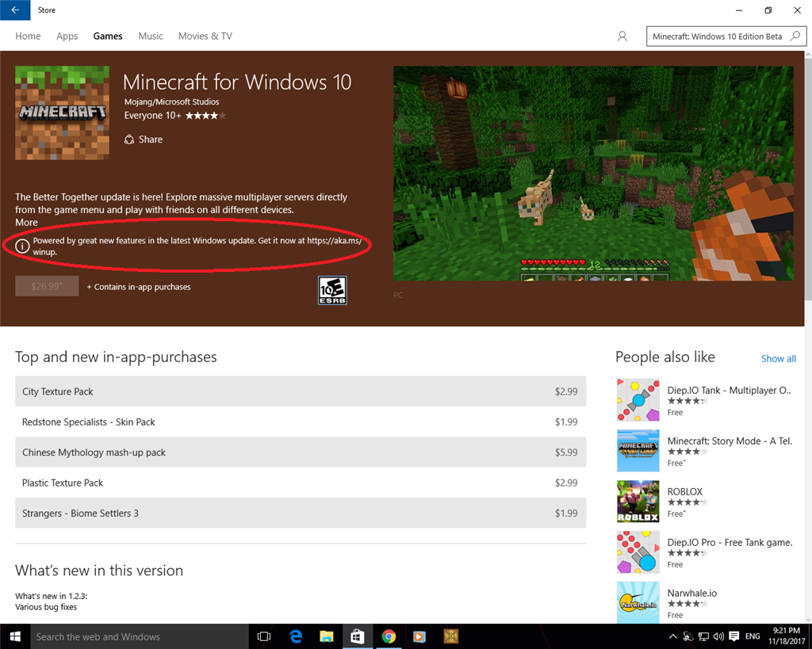Screen dimensions: 812x649
Task: Click the search magnifier icon
Action: (795, 36)
